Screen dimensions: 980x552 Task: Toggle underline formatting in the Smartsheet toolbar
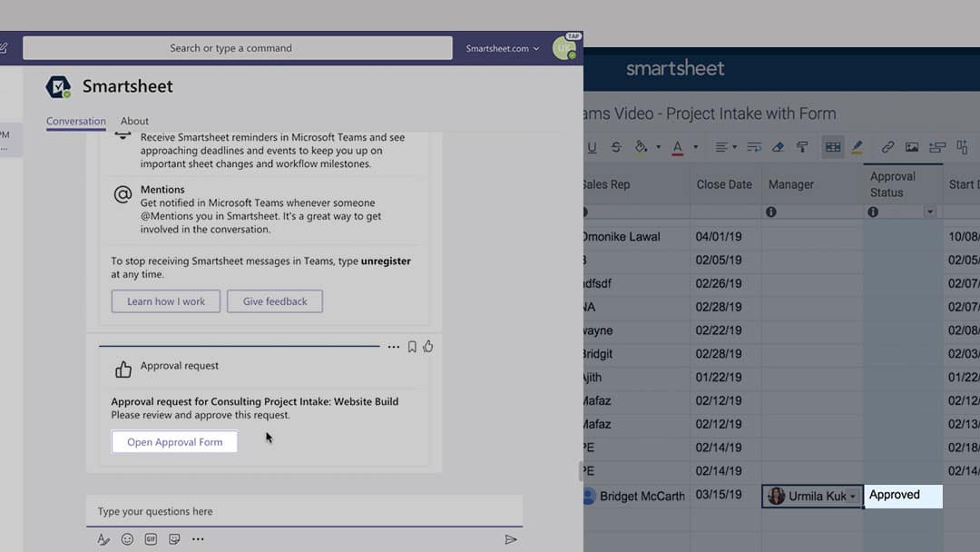tap(593, 146)
